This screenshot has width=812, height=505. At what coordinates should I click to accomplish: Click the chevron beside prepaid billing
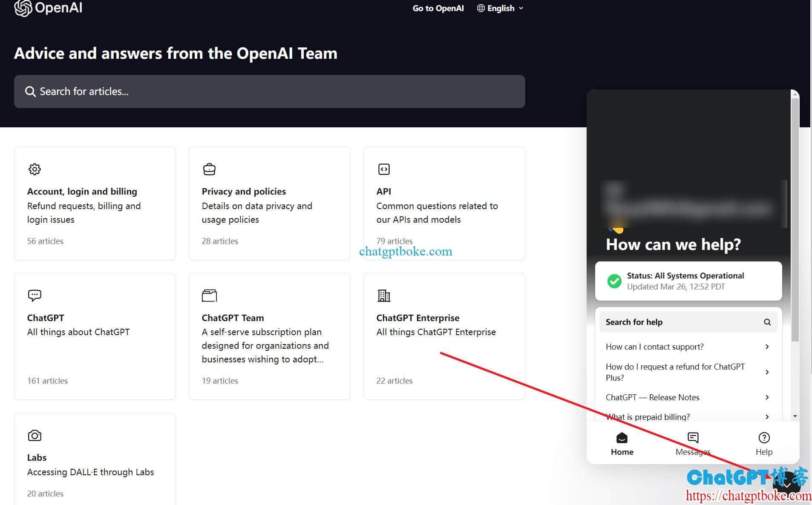pyautogui.click(x=767, y=417)
